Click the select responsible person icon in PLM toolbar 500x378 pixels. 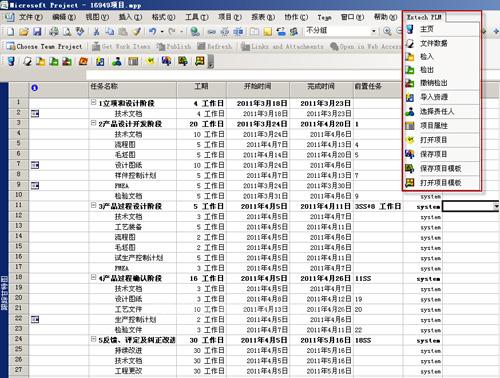(116, 61)
